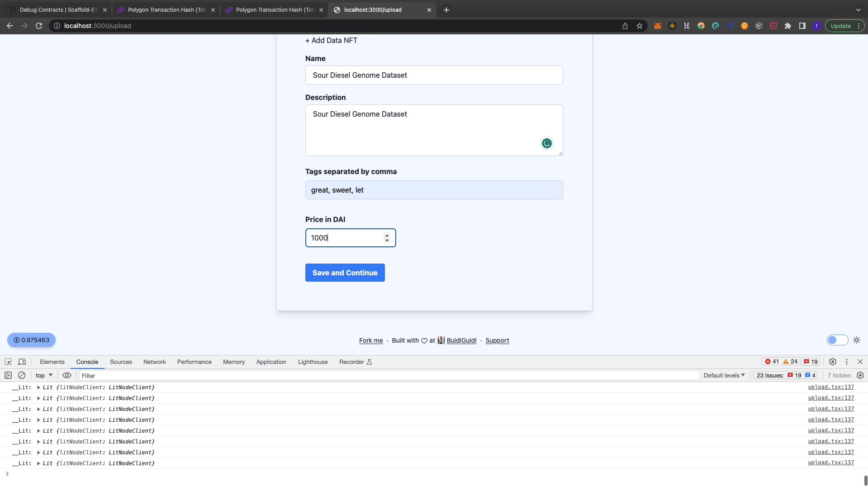Toggle the dark mode switch in footer
868x486 pixels.
tap(837, 340)
